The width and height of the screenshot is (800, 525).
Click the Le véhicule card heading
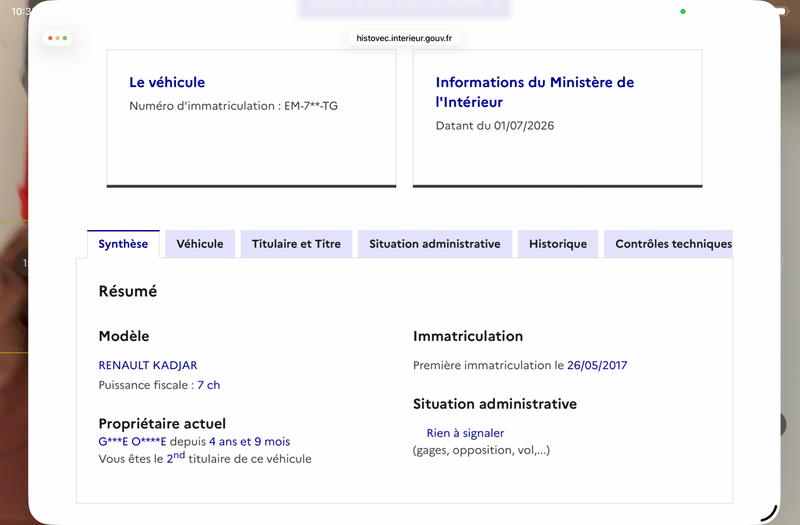click(167, 82)
